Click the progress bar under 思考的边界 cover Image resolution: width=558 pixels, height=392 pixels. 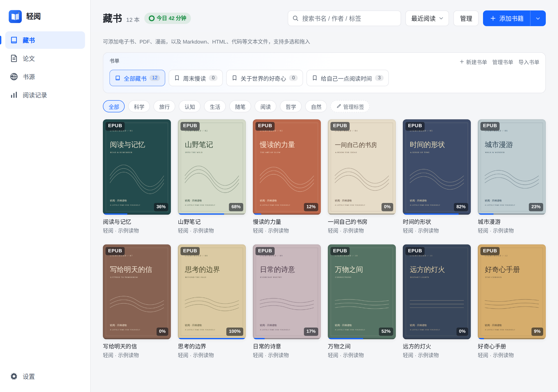coord(212,339)
